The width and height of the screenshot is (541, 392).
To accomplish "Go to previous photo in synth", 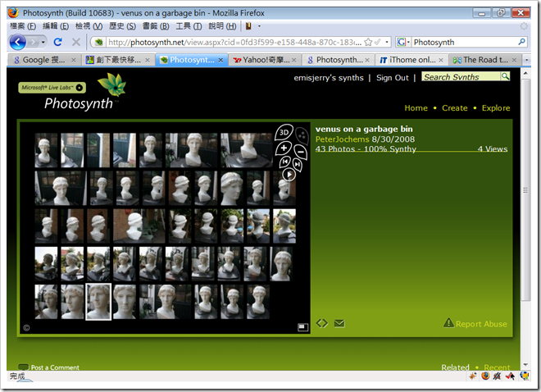I will (285, 162).
